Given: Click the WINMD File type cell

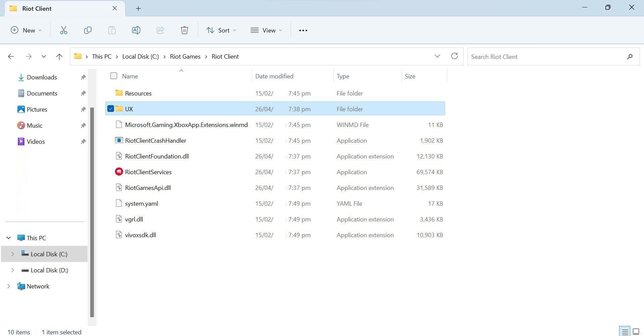Looking at the screenshot, I should tap(353, 125).
